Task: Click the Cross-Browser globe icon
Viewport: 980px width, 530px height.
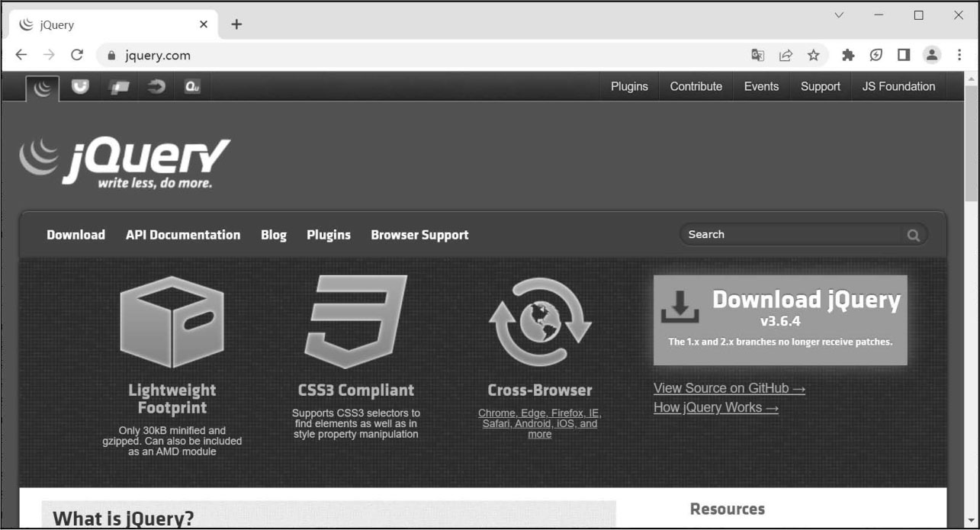Action: pyautogui.click(x=540, y=322)
